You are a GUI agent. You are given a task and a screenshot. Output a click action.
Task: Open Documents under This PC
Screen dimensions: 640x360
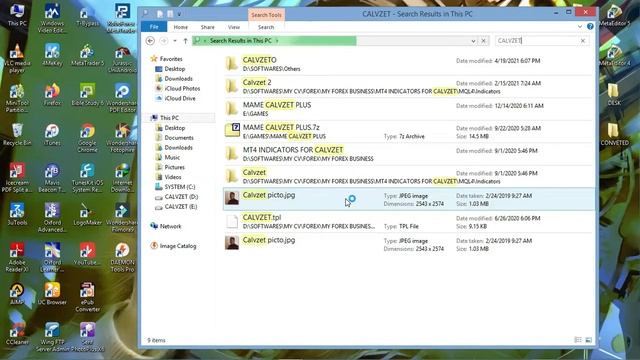[x=179, y=138]
